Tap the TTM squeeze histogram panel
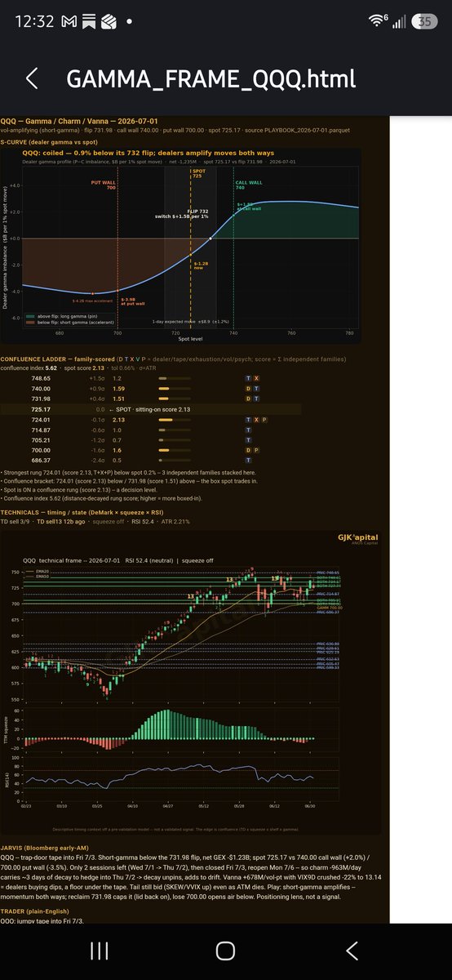Screen dimensions: 452x980 pos(182,728)
